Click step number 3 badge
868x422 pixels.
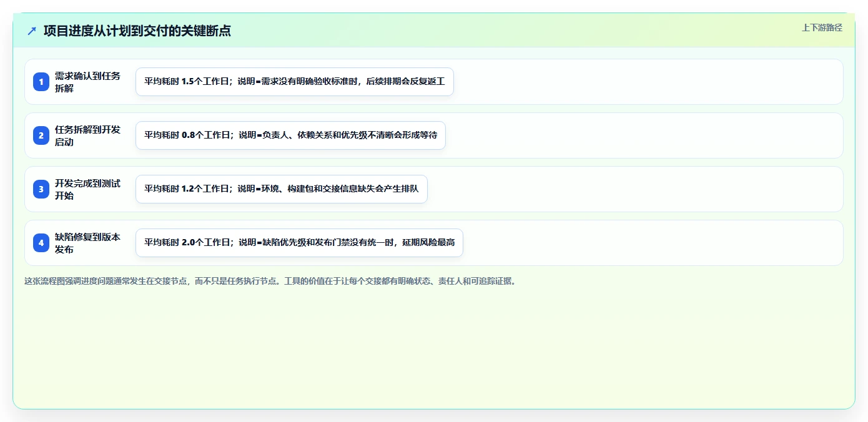coord(41,189)
